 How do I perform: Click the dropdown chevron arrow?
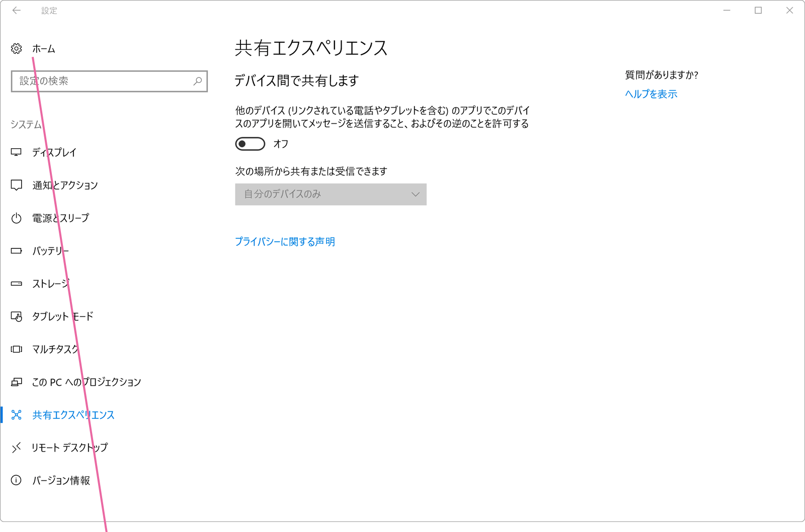click(x=416, y=194)
